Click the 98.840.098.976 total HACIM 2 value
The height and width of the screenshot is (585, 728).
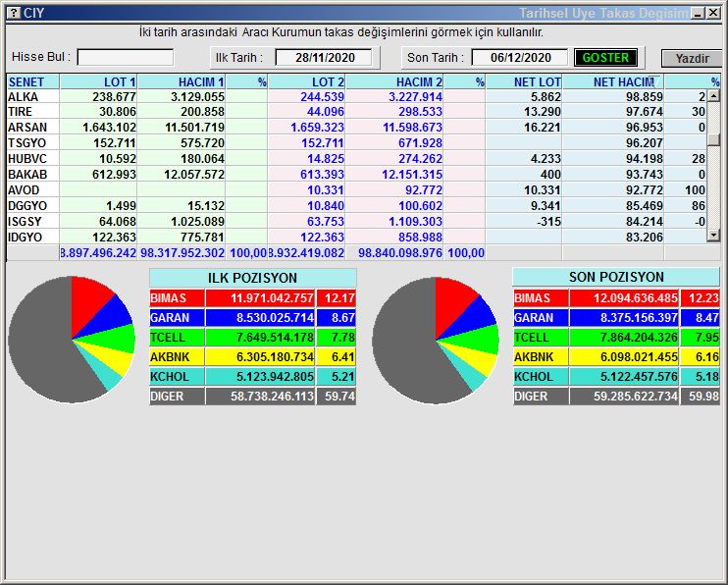(x=394, y=253)
